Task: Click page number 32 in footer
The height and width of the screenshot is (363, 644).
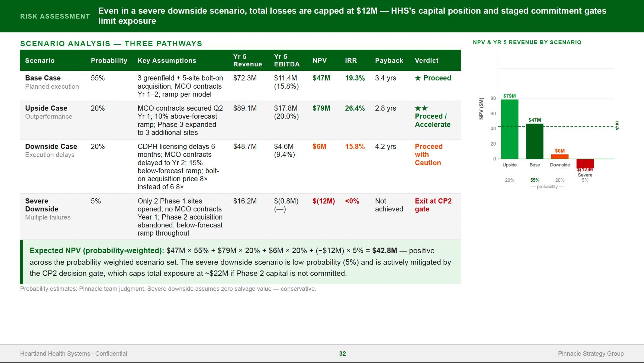Action: tap(342, 354)
